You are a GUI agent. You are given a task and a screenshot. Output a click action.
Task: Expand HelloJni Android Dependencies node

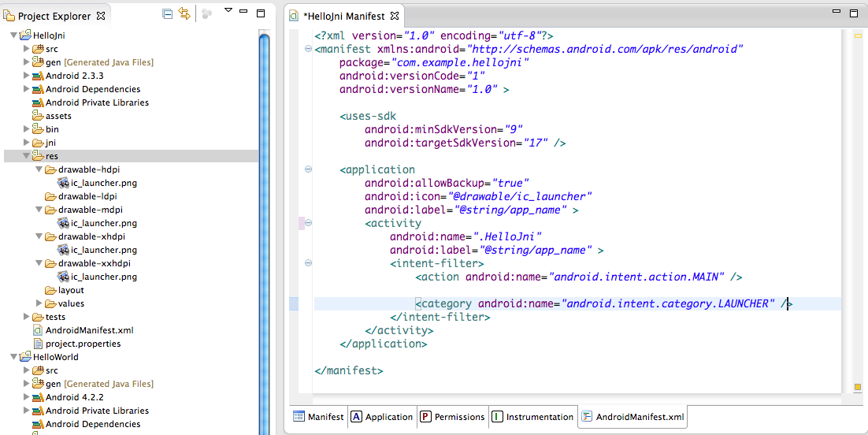click(x=26, y=89)
